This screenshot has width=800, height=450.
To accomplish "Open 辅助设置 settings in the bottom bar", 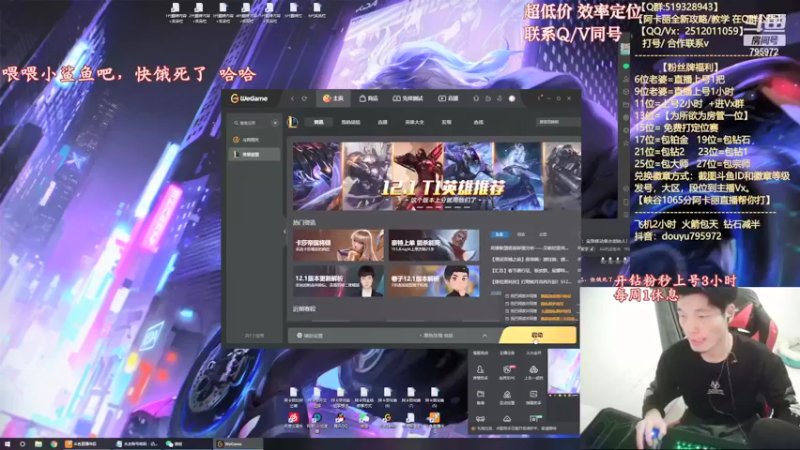I will (x=310, y=336).
